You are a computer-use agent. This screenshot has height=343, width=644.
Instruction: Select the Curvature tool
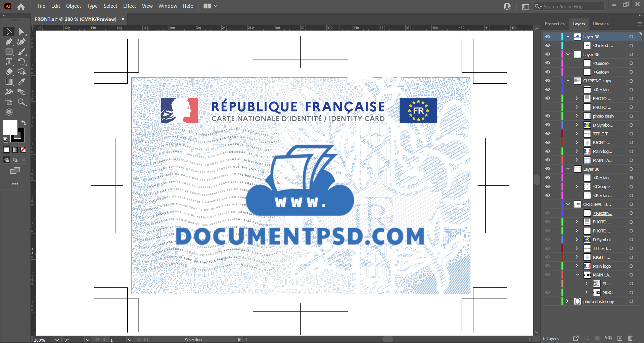click(22, 42)
